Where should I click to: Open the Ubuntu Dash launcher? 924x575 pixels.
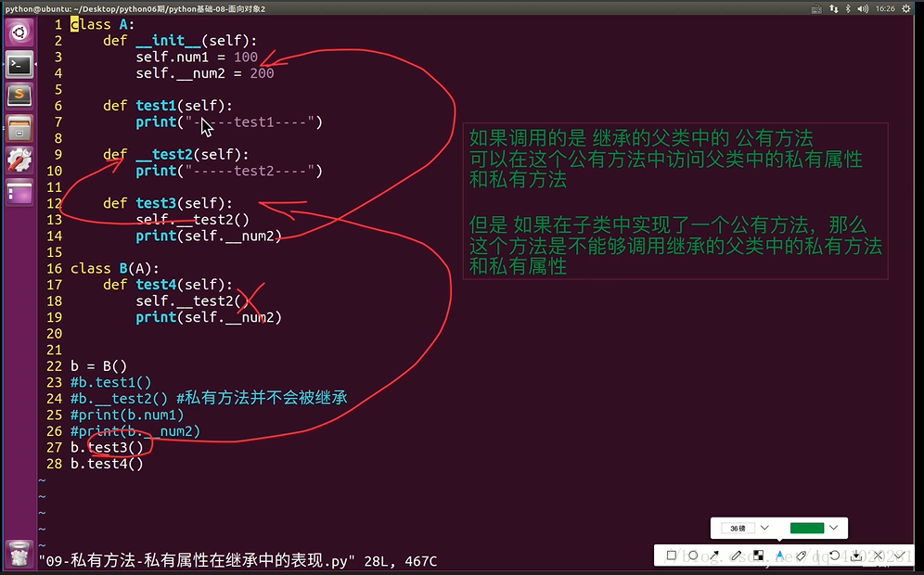19,32
